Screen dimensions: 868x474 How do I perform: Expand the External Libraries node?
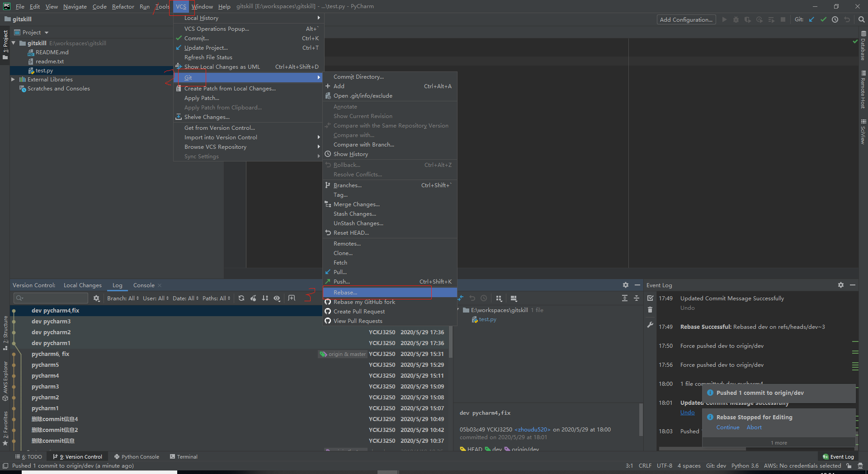[x=13, y=79]
